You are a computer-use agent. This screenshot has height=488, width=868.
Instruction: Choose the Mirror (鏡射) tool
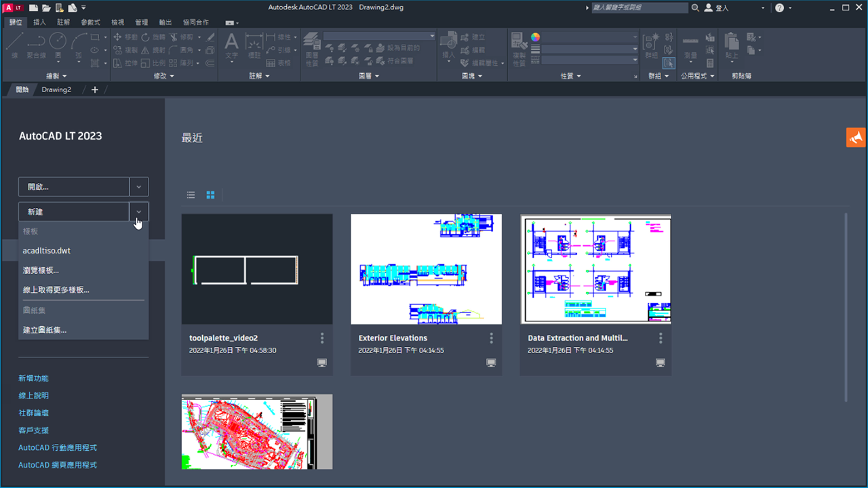pos(154,50)
